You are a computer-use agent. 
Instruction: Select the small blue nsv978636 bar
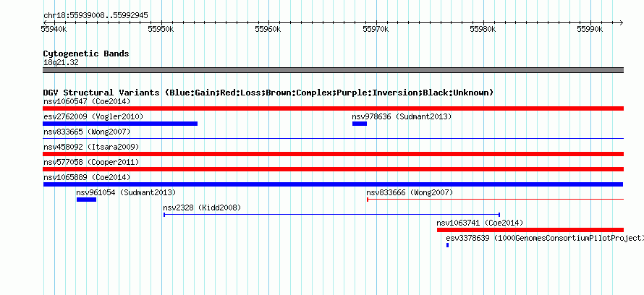(x=360, y=124)
